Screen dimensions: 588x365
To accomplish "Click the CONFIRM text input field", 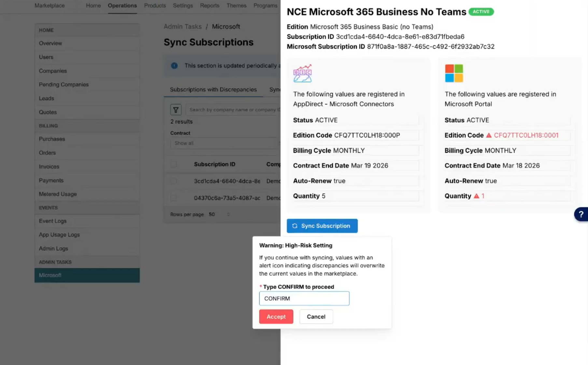I will pyautogui.click(x=304, y=299).
